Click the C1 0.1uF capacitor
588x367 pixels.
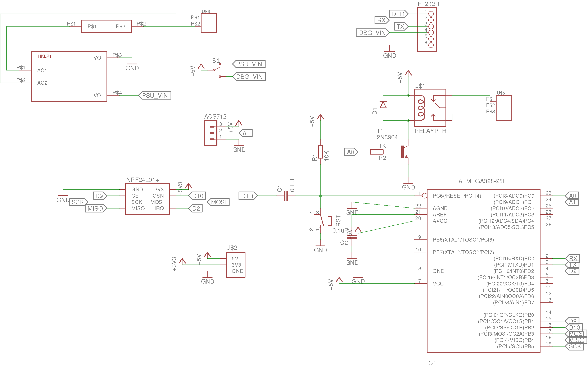point(286,196)
